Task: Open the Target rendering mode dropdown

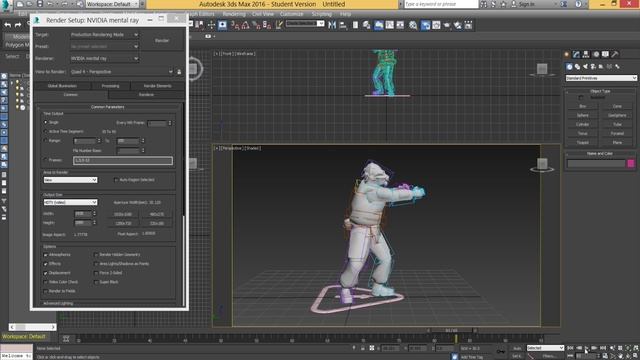Action: click(104, 35)
